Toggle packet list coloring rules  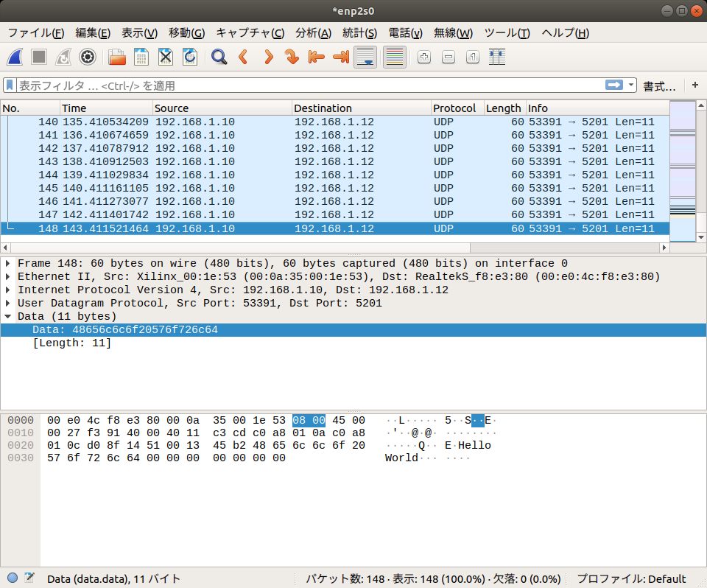[395, 57]
